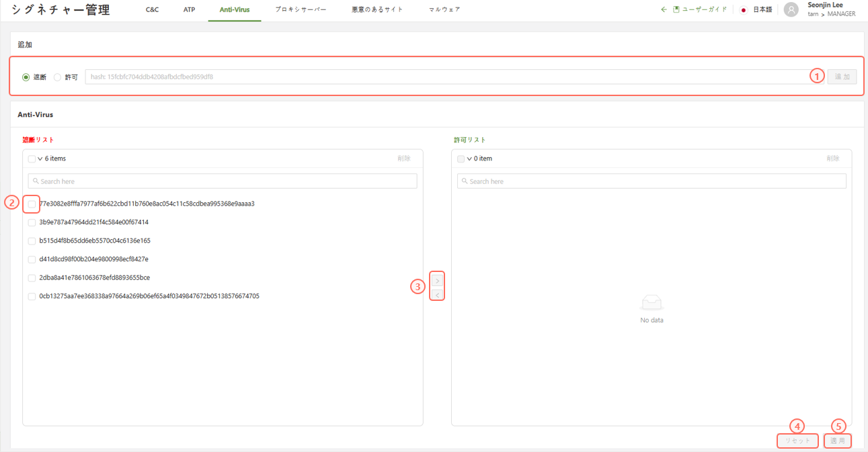The image size is (868, 452).
Task: Click the 適用 apply button
Action: pos(838,441)
